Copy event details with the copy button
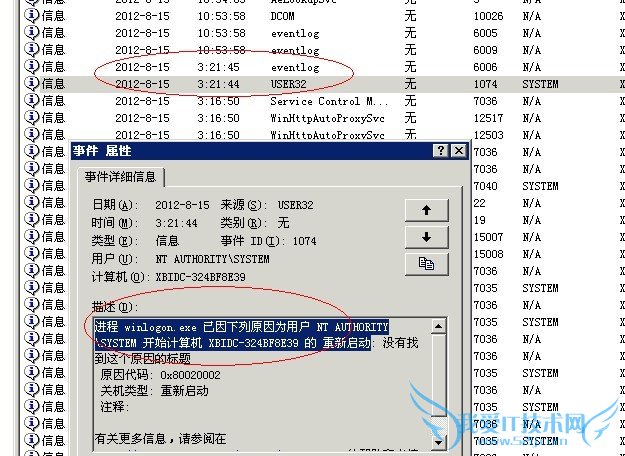625x456 pixels. pos(426,264)
